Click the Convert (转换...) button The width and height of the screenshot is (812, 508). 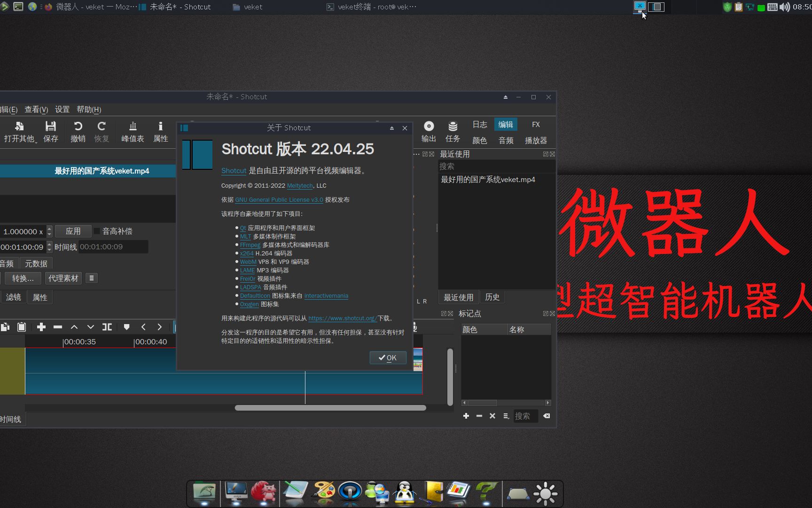point(23,278)
